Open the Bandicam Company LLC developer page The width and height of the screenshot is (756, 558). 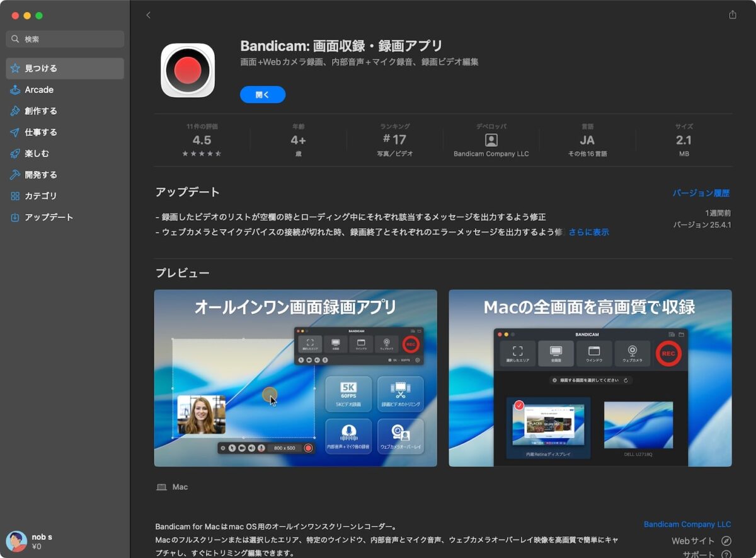[687, 524]
